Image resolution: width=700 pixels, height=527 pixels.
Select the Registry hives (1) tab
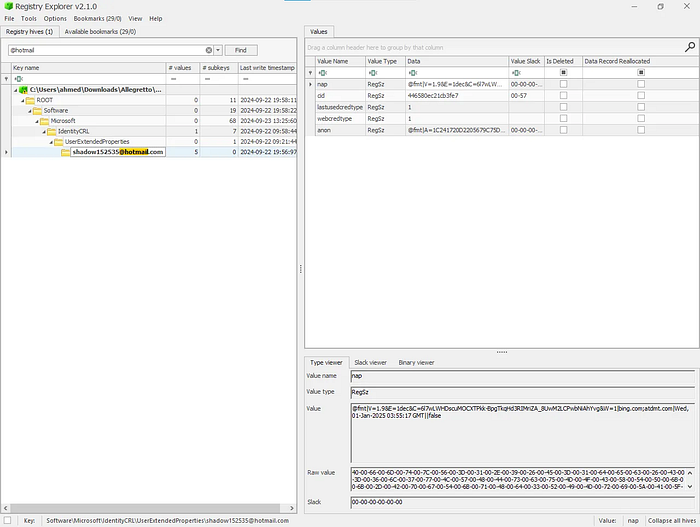coord(29,32)
